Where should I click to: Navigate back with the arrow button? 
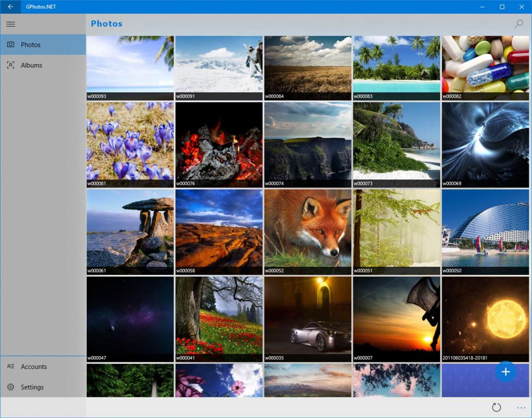[x=10, y=7]
